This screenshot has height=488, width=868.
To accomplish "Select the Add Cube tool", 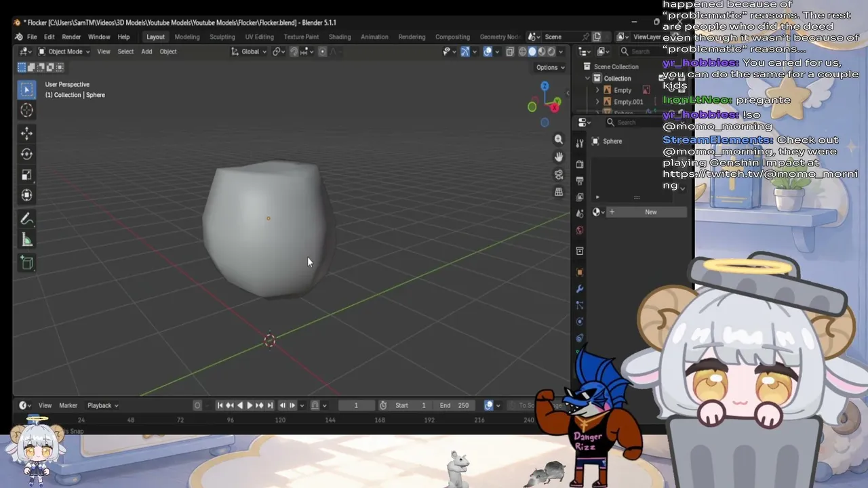I will [x=27, y=263].
